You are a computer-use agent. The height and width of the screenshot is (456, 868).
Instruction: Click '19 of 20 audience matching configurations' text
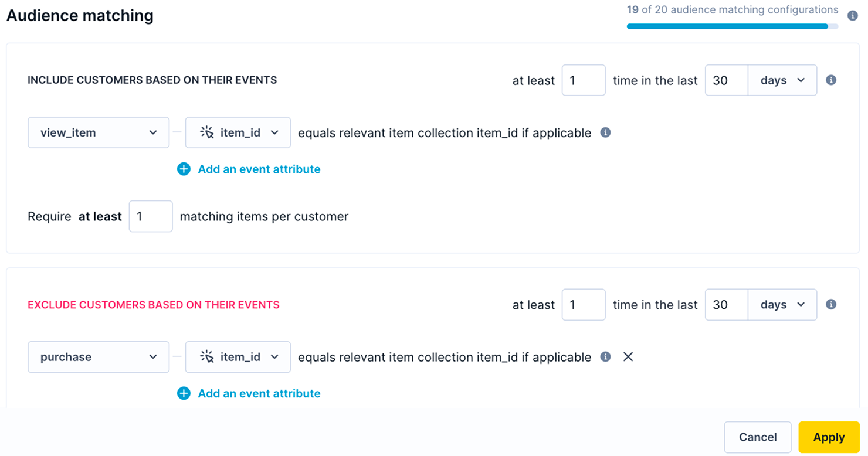(x=733, y=10)
